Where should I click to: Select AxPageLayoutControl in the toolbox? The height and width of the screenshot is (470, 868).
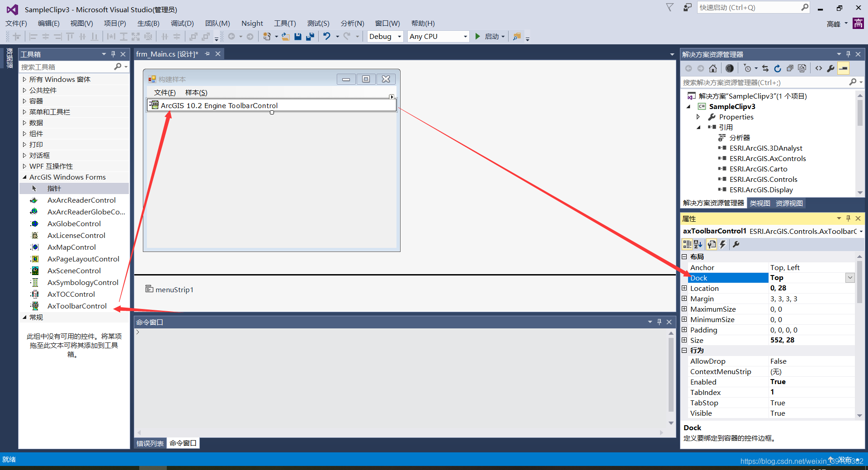pos(83,259)
